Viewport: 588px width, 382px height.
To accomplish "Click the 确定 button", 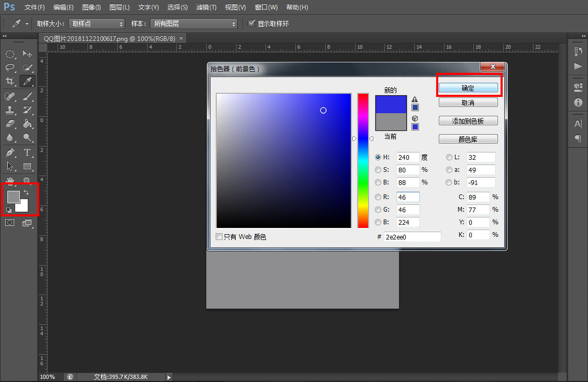I will (x=468, y=89).
